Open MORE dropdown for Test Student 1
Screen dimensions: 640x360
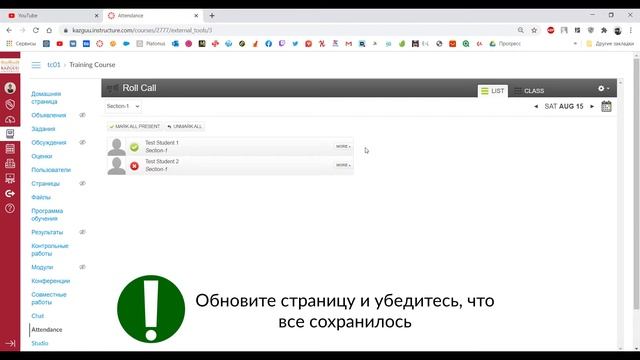343,146
